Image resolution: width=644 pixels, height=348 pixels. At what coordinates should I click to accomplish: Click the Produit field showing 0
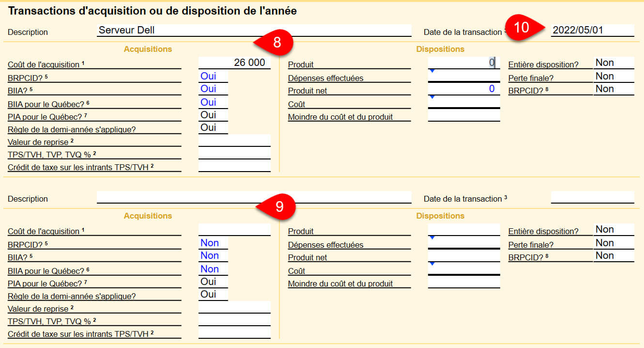[464, 63]
